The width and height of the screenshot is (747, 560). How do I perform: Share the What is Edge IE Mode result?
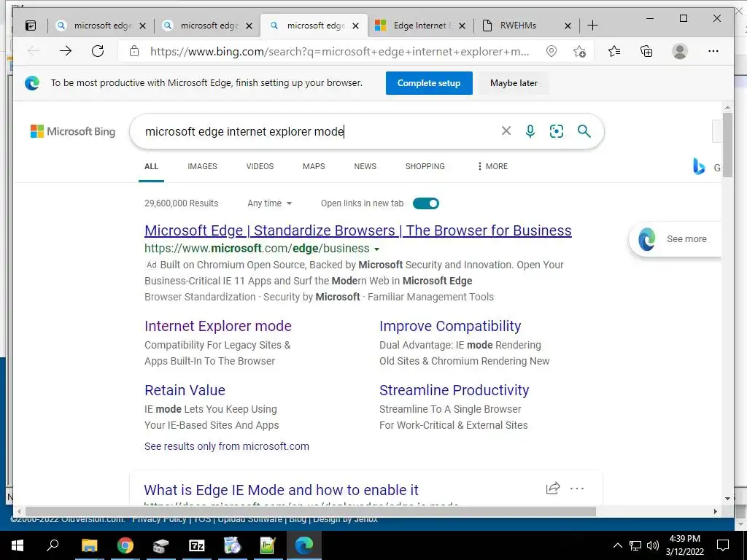pyautogui.click(x=553, y=488)
